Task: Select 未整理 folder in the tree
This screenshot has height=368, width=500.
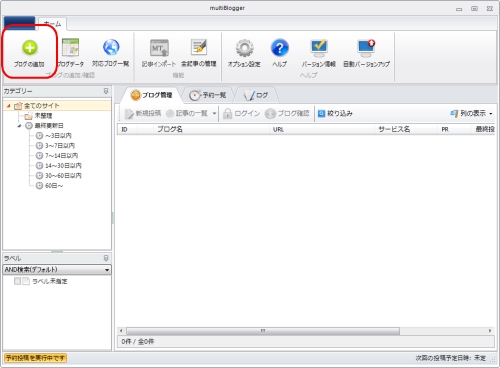Action: (x=43, y=116)
